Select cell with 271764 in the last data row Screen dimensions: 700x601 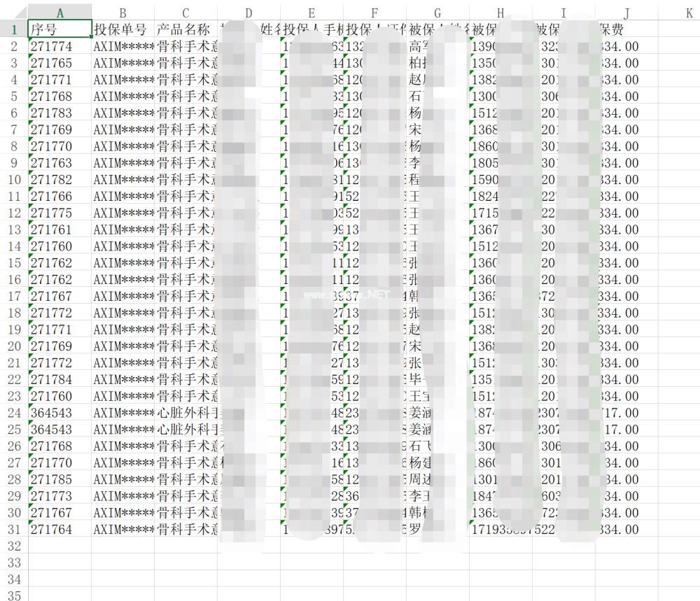(x=59, y=530)
